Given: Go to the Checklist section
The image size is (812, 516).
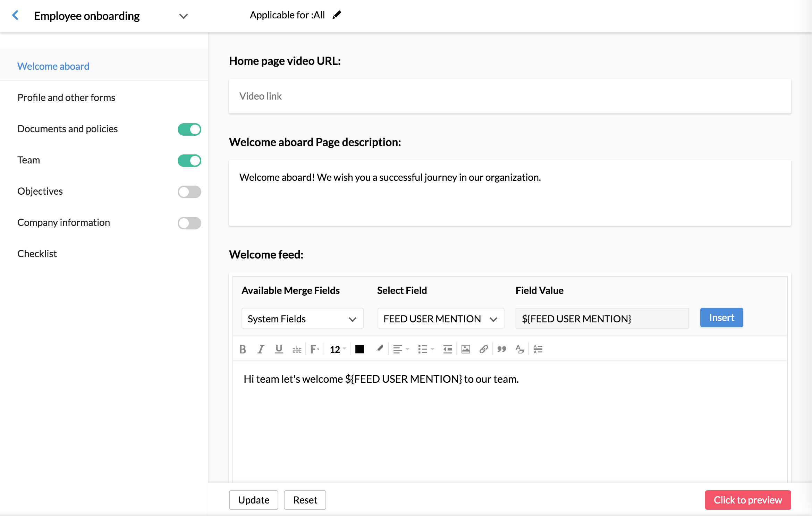Looking at the screenshot, I should click(37, 254).
